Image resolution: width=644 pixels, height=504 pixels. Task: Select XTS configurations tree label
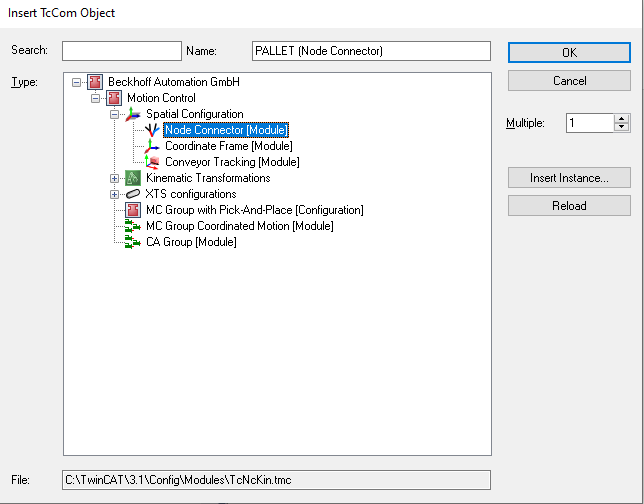191,194
